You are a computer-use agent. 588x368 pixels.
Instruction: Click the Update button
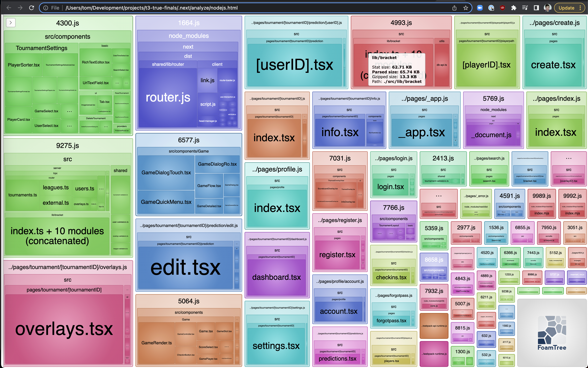(566, 8)
